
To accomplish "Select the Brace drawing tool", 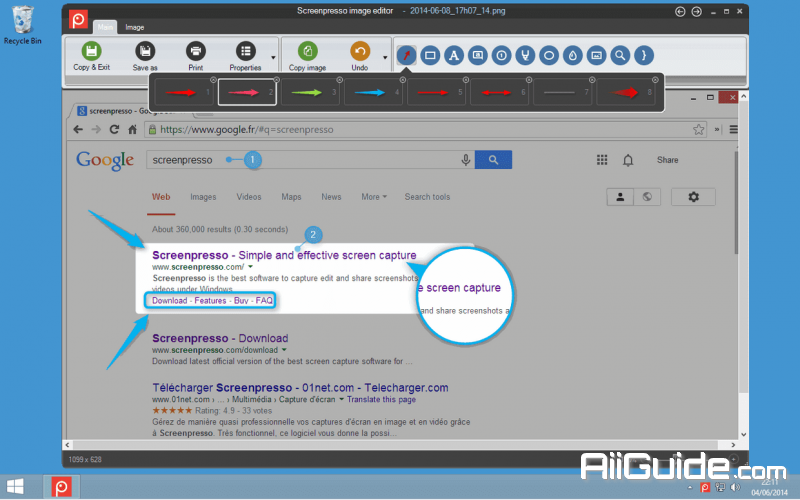I will (x=644, y=55).
